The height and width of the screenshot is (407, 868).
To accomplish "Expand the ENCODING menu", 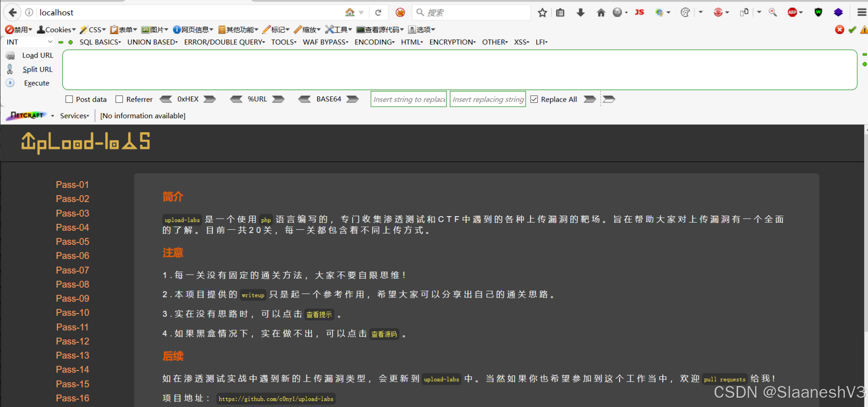I will (375, 42).
